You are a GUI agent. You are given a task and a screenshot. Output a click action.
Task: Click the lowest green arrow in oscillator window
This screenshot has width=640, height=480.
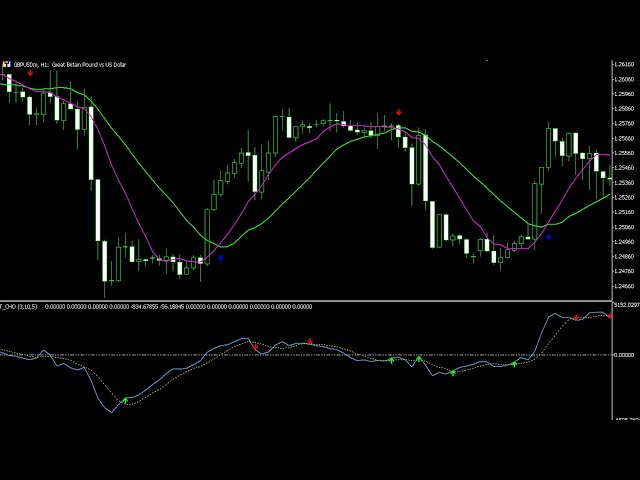pyautogui.click(x=125, y=400)
